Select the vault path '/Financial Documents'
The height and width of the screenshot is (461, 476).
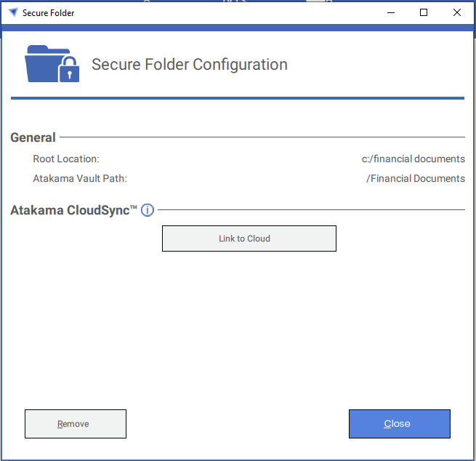coord(415,178)
